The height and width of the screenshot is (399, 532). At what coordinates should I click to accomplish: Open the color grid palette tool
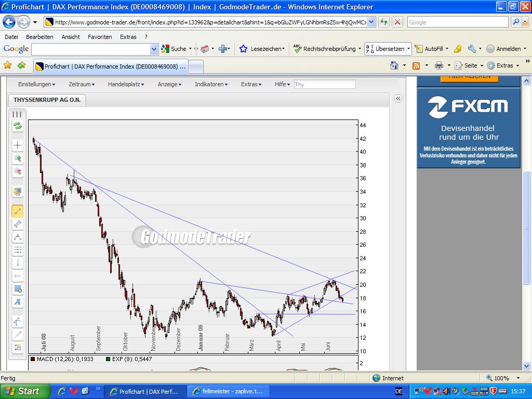pyautogui.click(x=18, y=348)
